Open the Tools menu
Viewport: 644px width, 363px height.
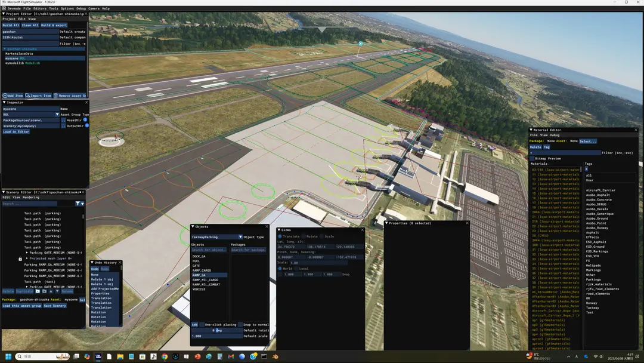54,8
